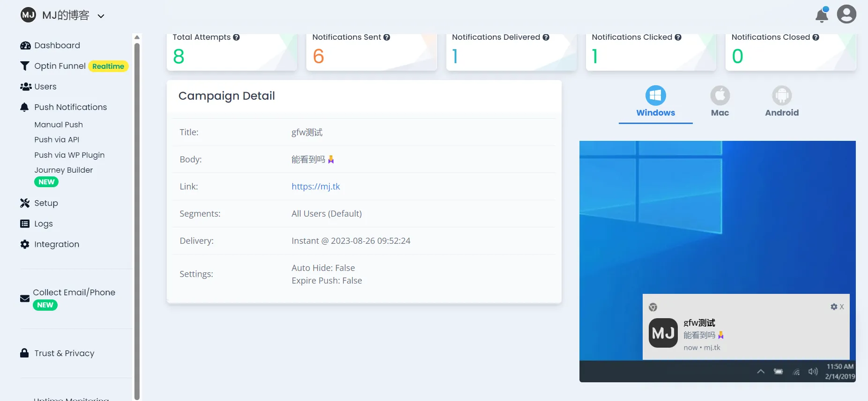The width and height of the screenshot is (868, 401).
Task: Open the https://mj.tk campaign link
Action: point(316,186)
